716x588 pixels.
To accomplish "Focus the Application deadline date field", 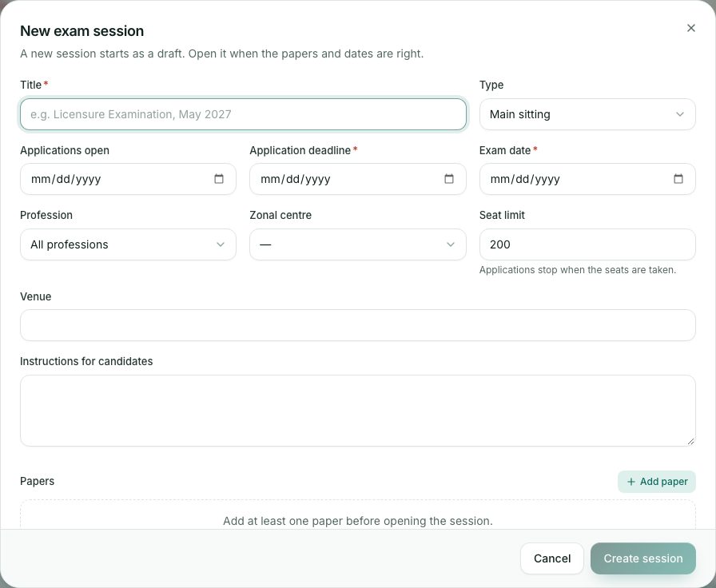I will click(x=357, y=179).
